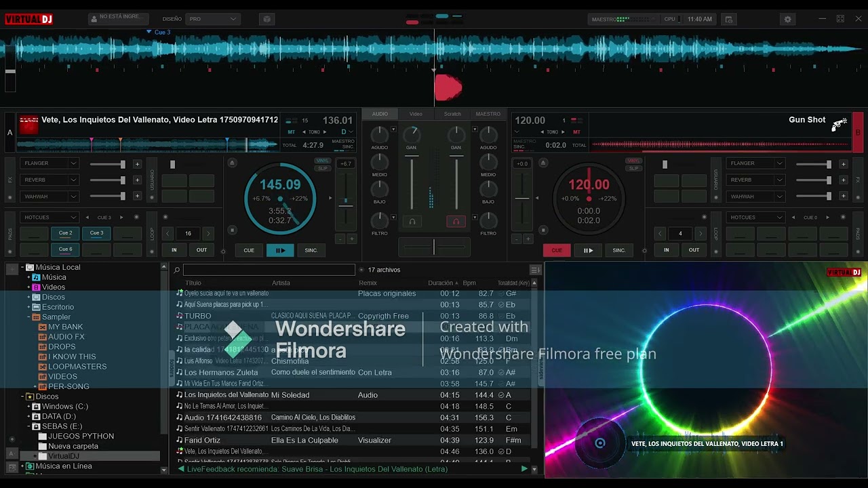Expand the Música en Línea tree node

(22, 466)
